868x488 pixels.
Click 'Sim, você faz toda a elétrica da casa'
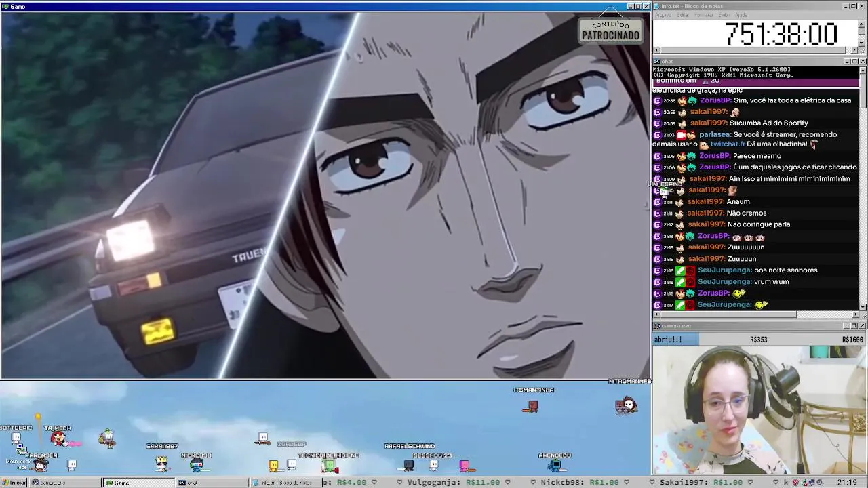[x=792, y=100]
